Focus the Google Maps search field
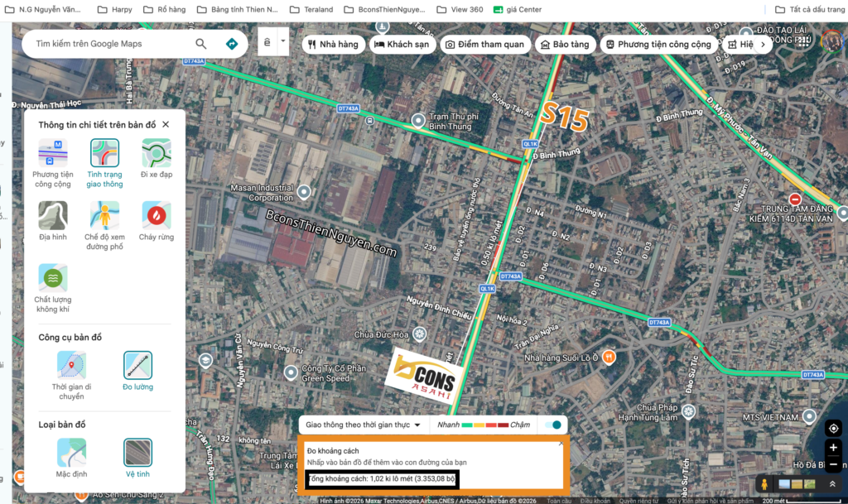 111,44
